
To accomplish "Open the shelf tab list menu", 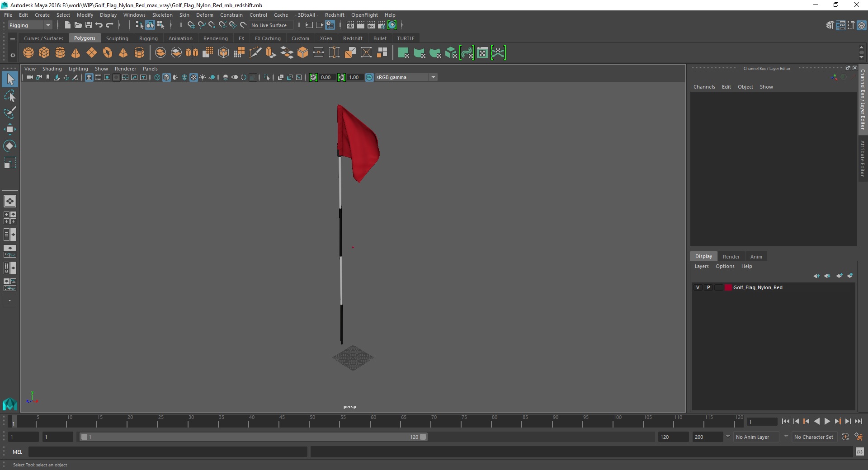I will pyautogui.click(x=12, y=39).
